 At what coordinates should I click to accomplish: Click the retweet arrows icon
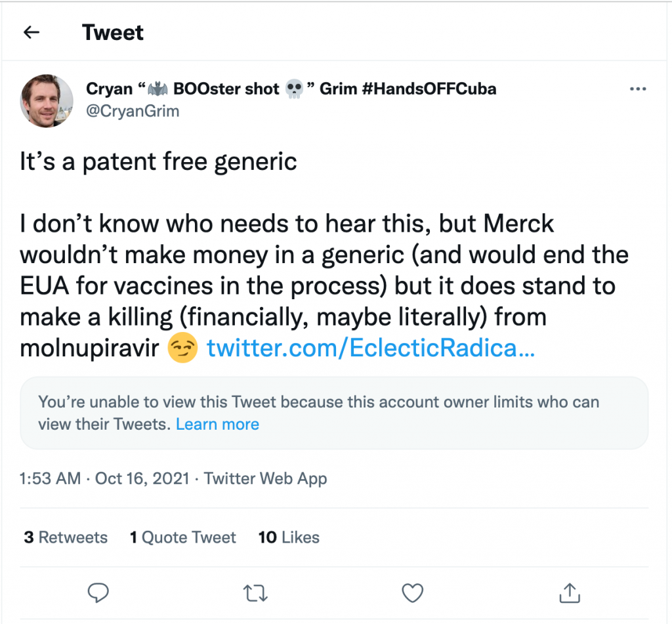pos(255,593)
